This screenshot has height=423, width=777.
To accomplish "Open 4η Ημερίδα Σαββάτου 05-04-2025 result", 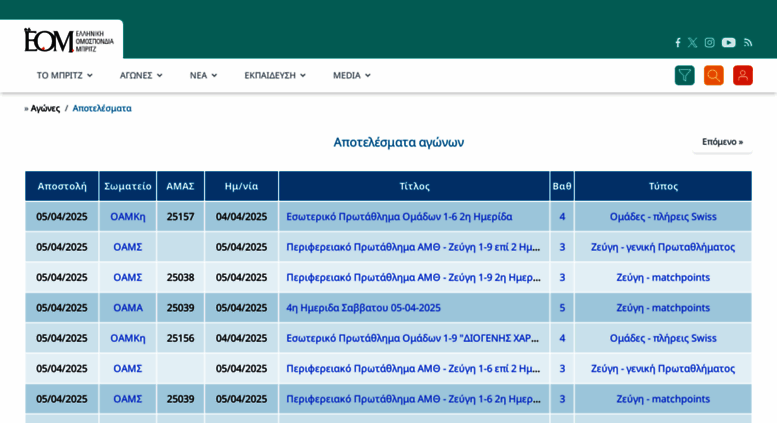I will [363, 307].
